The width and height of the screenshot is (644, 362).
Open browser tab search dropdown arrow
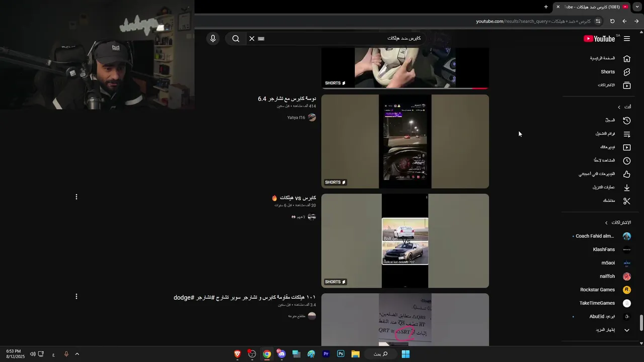tap(637, 7)
